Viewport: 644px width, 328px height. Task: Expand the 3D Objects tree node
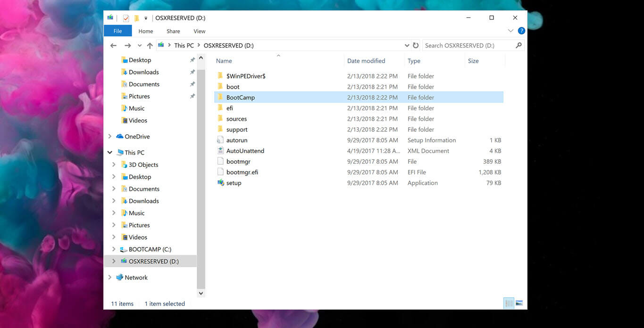pyautogui.click(x=114, y=164)
